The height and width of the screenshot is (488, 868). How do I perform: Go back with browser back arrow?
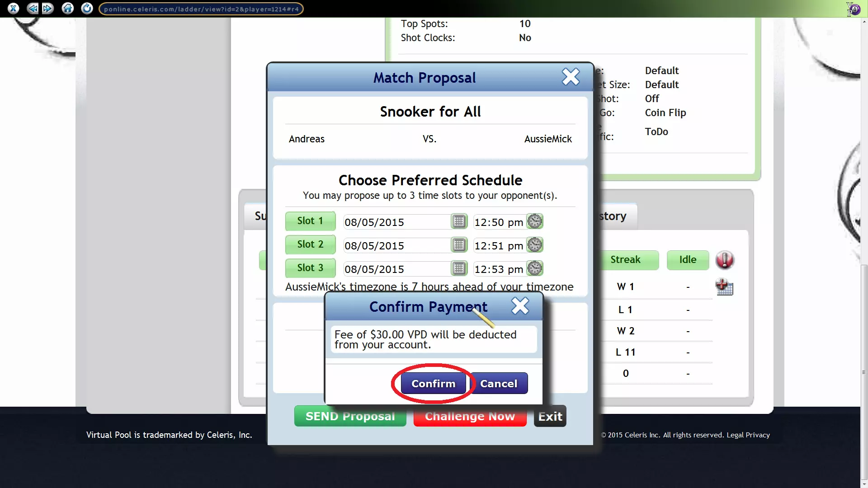(32, 8)
